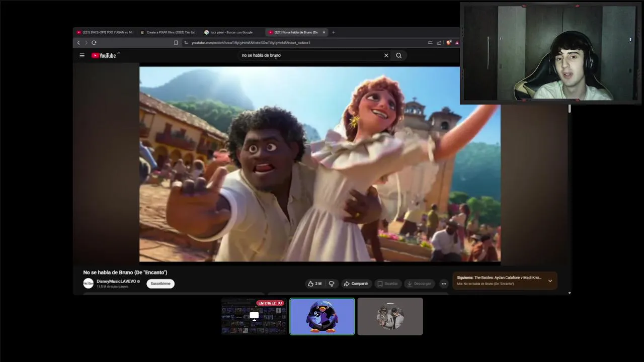Download the video with Descargar
The height and width of the screenshot is (362, 644).
(419, 284)
